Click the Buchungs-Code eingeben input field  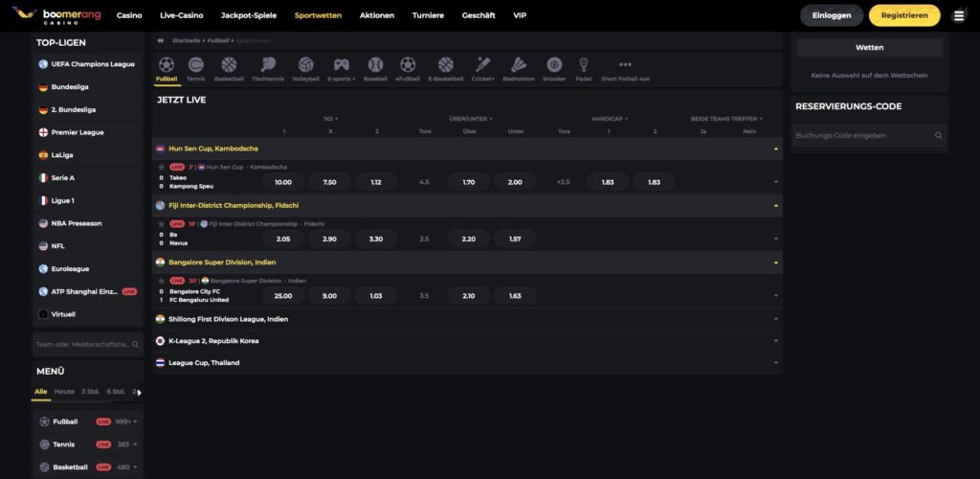[861, 136]
